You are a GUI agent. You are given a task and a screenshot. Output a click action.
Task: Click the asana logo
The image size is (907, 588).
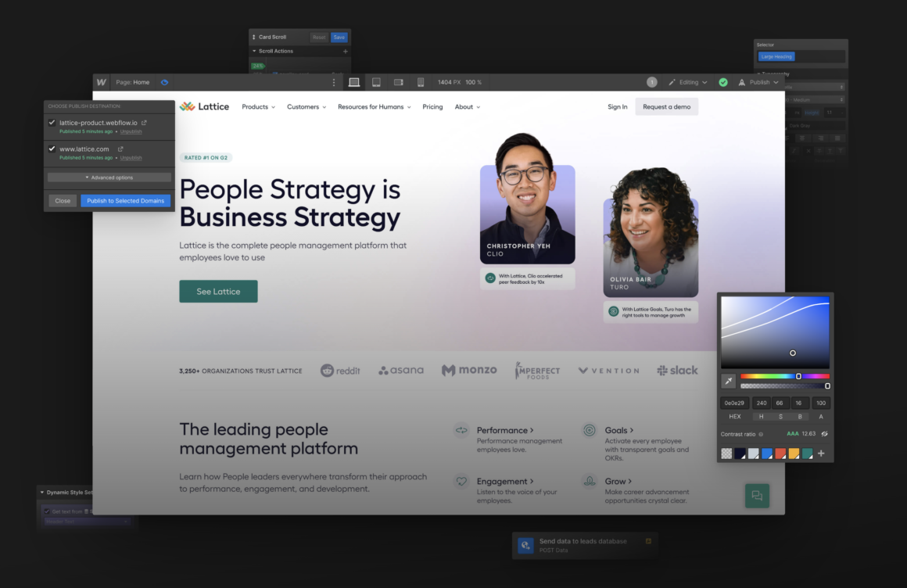[x=401, y=371]
